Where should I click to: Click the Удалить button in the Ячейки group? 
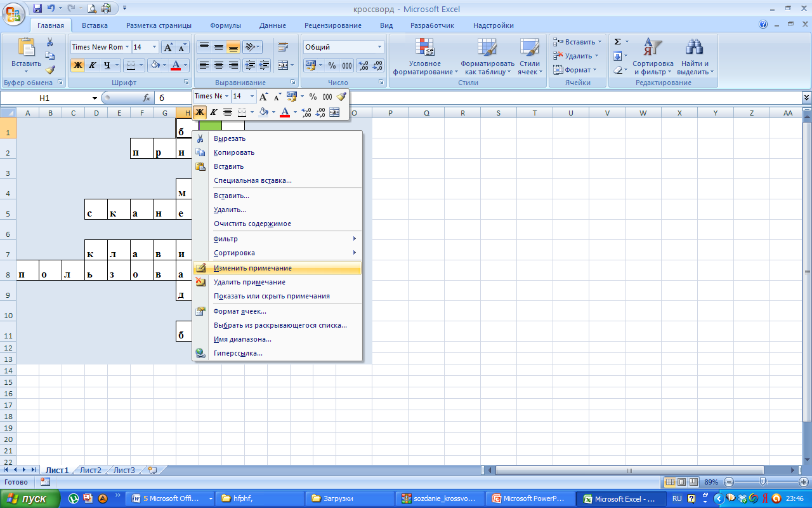tap(575, 56)
